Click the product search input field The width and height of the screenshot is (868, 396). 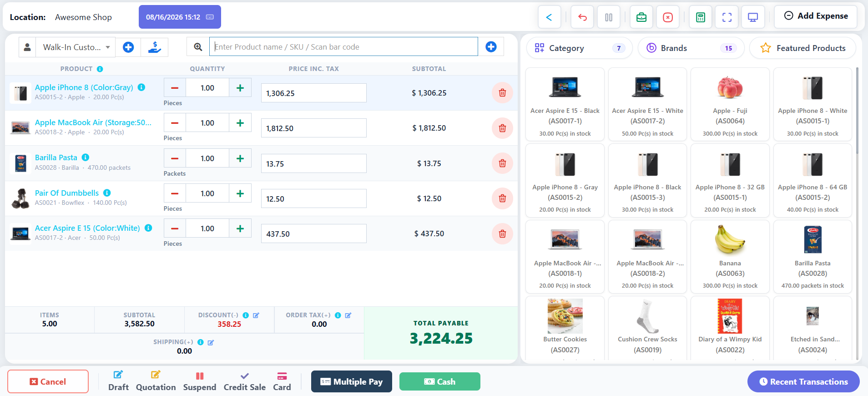pyautogui.click(x=343, y=47)
